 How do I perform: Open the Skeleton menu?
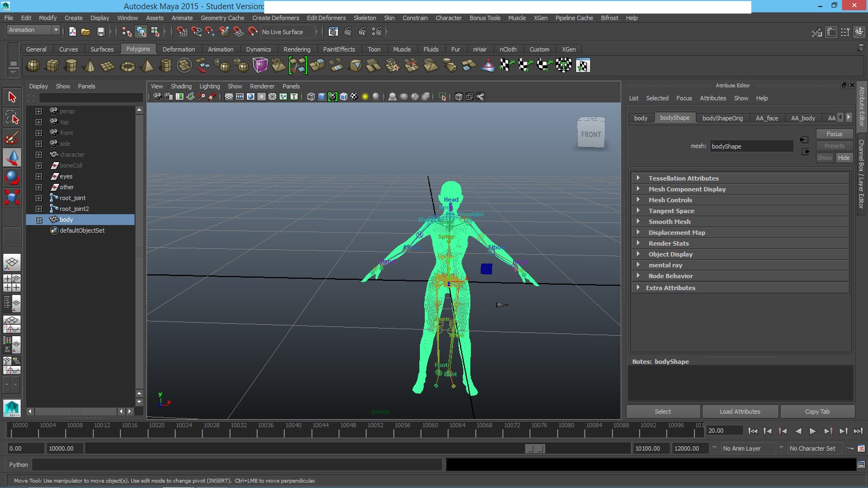[365, 18]
